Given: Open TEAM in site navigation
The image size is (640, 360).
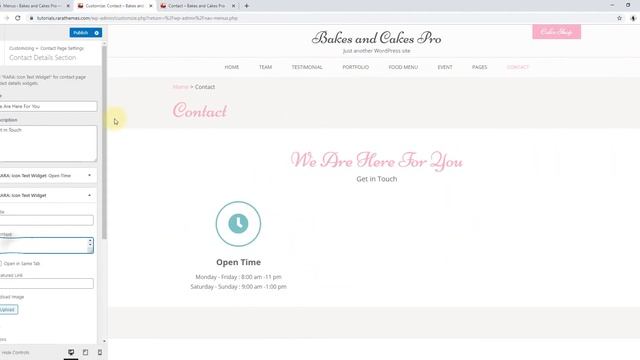Looking at the screenshot, I should 265,67.
